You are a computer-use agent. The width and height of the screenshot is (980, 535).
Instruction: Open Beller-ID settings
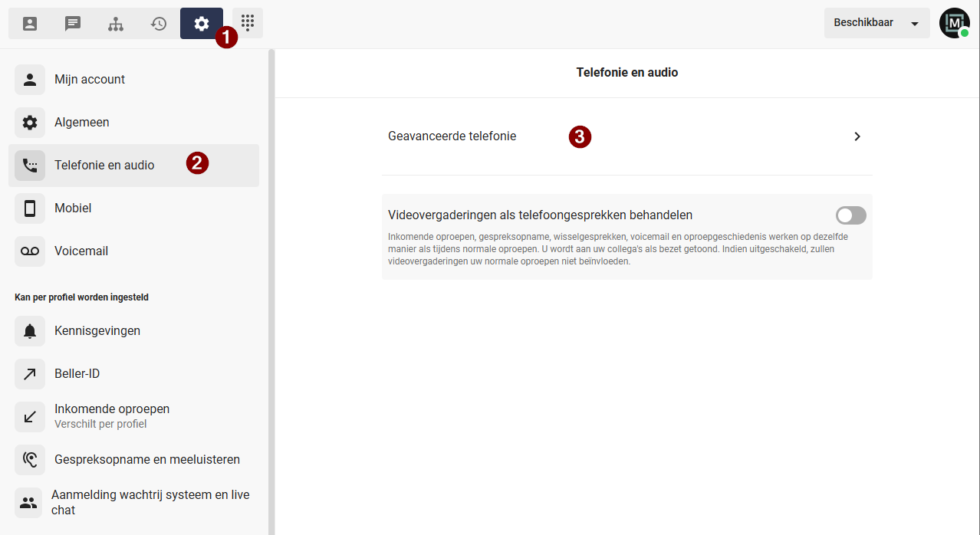77,374
